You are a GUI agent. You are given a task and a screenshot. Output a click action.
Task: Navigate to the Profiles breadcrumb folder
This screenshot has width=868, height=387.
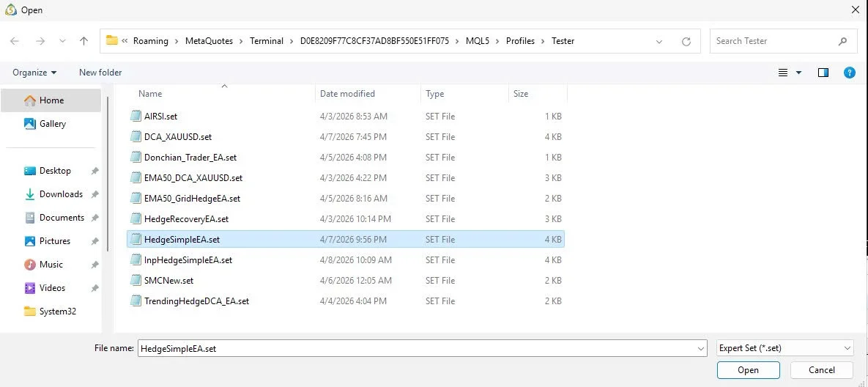point(520,41)
